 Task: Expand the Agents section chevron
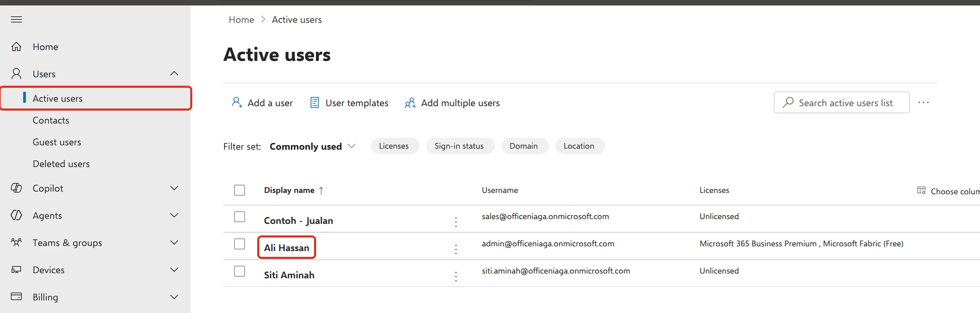click(174, 215)
